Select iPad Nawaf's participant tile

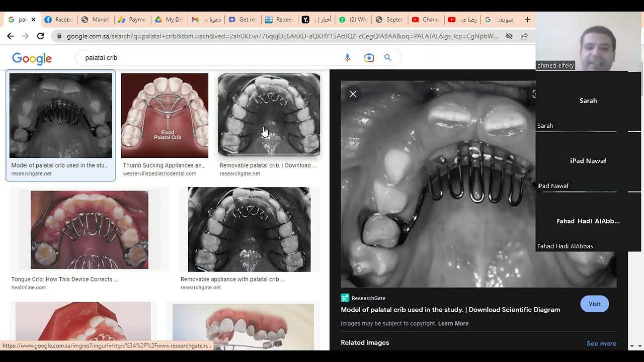[588, 162]
